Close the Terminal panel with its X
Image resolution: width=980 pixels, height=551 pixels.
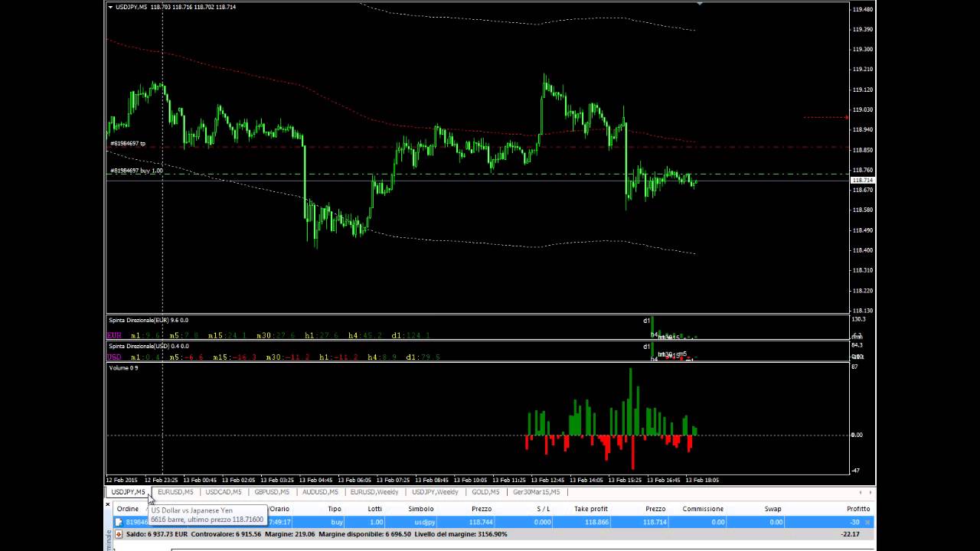tap(107, 505)
